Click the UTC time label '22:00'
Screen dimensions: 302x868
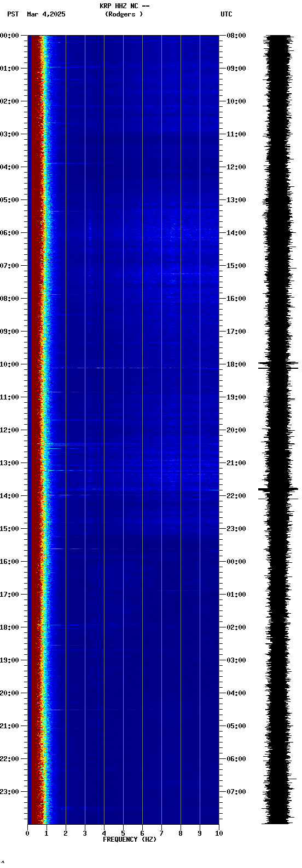236,496
